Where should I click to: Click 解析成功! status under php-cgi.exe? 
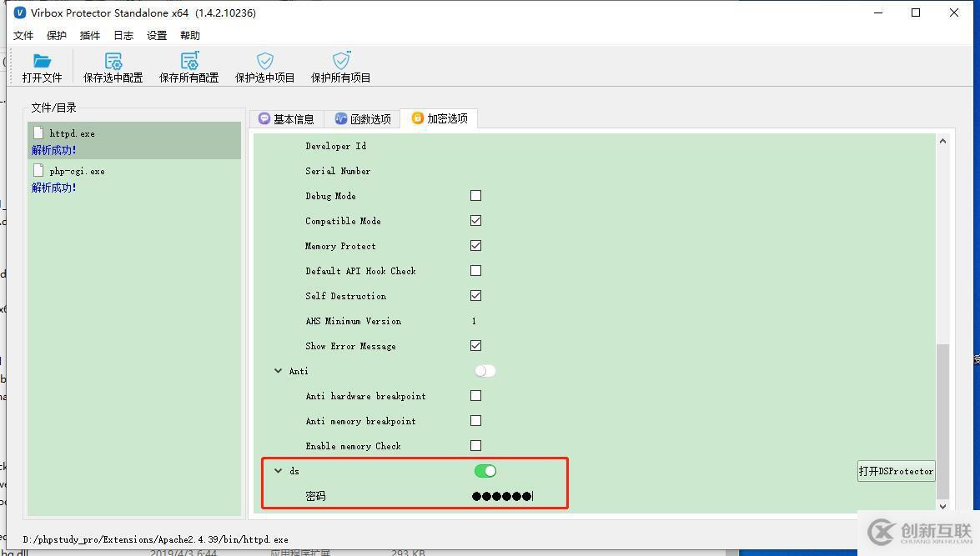[x=53, y=188]
